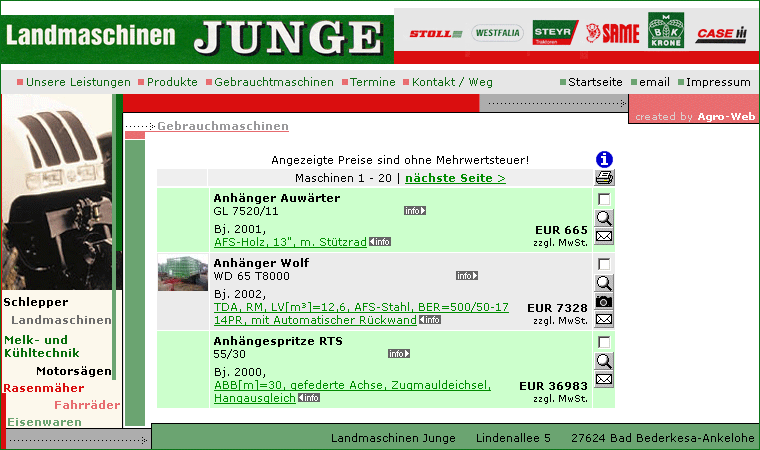The height and width of the screenshot is (450, 760).
Task: Click the printer icon
Action: click(604, 178)
